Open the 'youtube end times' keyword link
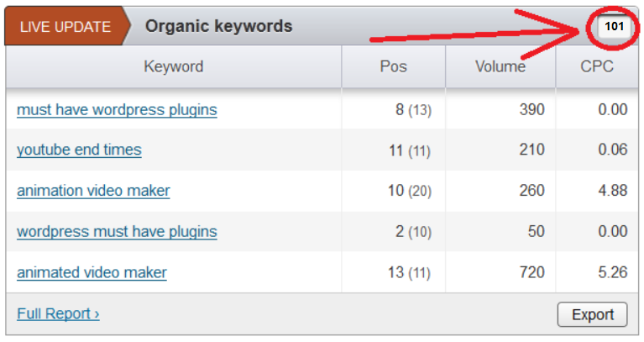The width and height of the screenshot is (644, 342). [x=79, y=150]
